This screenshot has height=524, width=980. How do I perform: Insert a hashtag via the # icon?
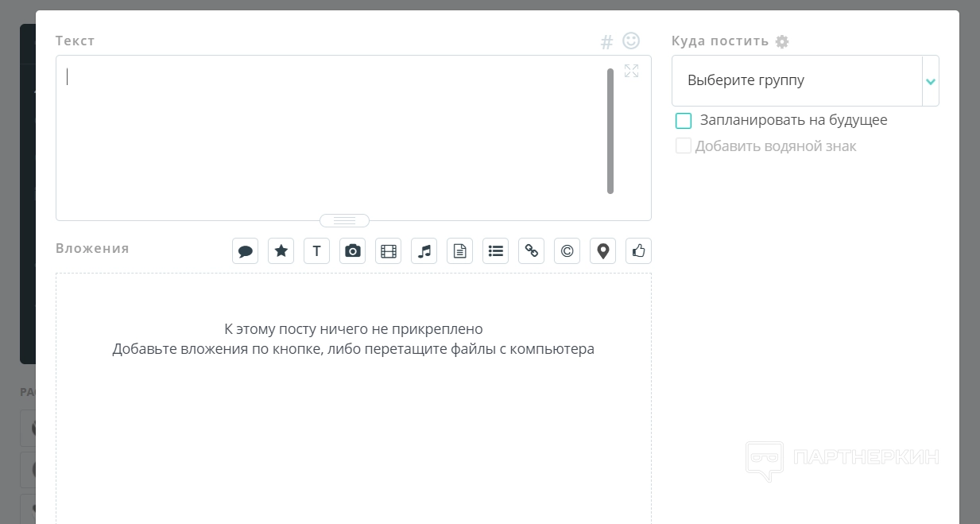coord(606,42)
